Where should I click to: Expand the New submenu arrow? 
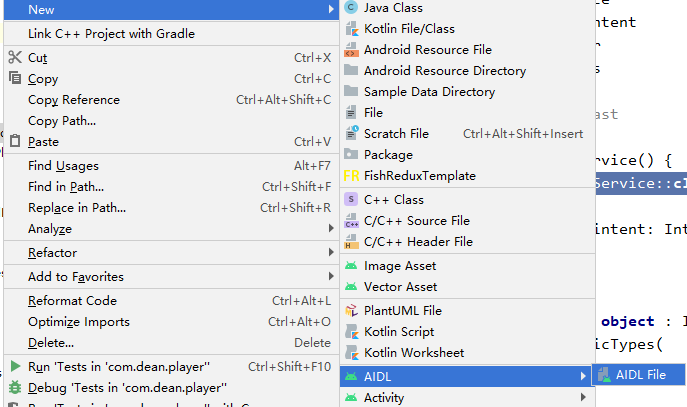331,9
